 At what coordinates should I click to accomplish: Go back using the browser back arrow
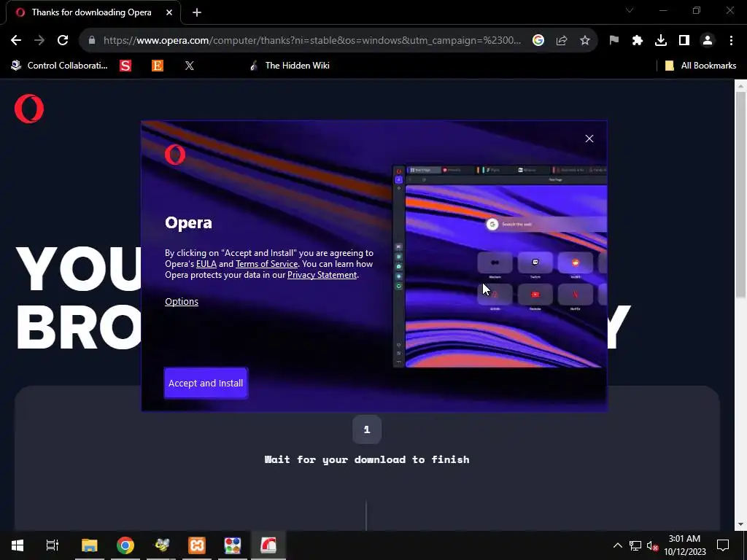click(16, 41)
